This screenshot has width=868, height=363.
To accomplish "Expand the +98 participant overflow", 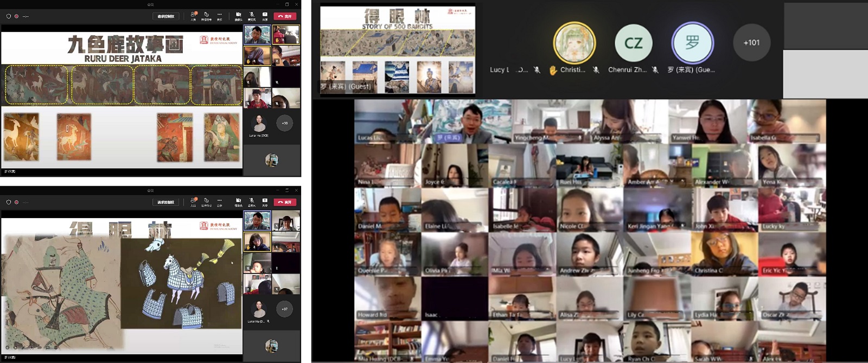I will tap(285, 123).
